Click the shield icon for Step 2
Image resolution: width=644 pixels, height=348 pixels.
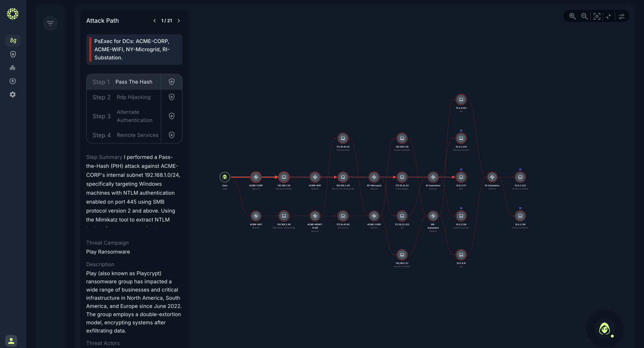coord(172,97)
